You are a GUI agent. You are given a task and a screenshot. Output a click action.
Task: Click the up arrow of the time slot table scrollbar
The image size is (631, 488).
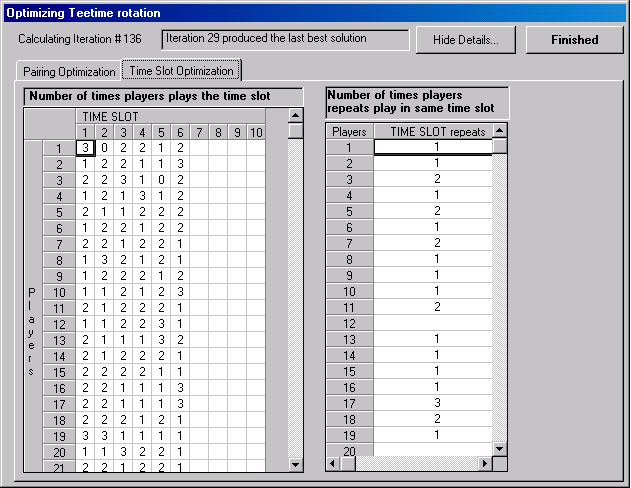[295, 116]
